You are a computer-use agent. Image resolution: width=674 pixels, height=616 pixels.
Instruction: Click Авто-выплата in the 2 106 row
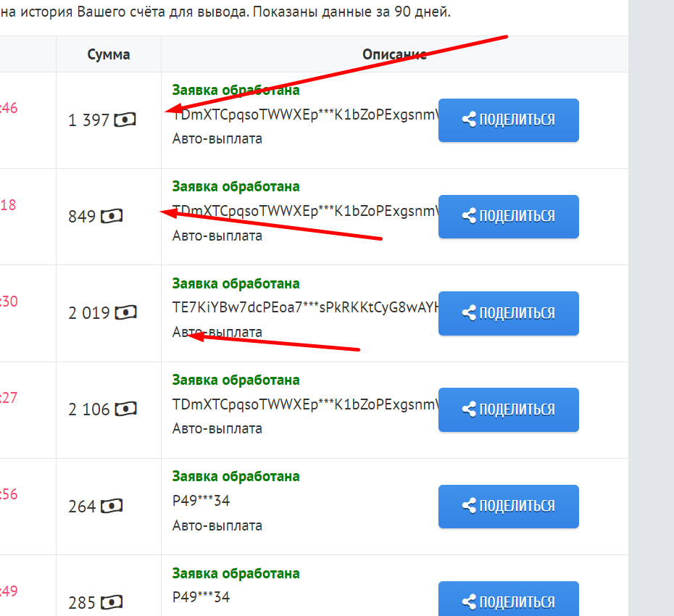coord(217,428)
